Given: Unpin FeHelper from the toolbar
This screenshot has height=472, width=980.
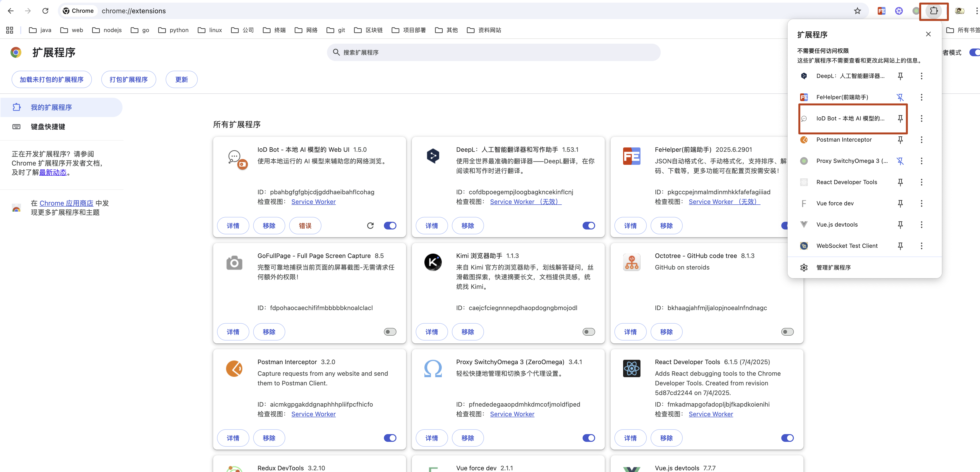Looking at the screenshot, I should pos(900,97).
